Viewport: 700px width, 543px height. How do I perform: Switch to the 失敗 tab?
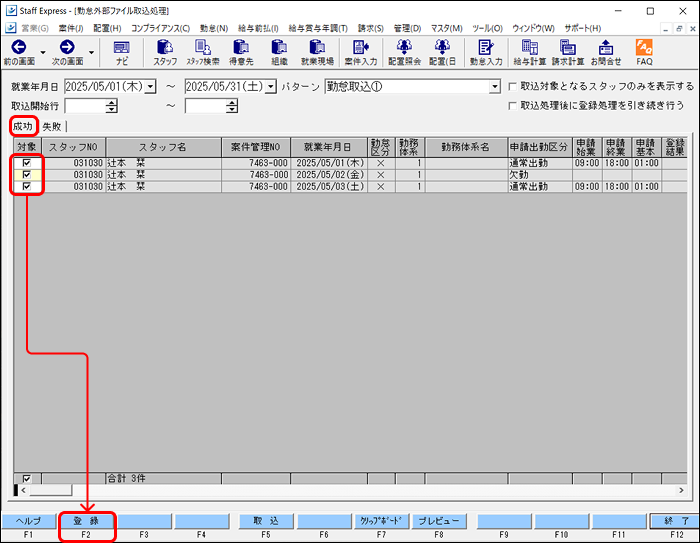[52, 126]
